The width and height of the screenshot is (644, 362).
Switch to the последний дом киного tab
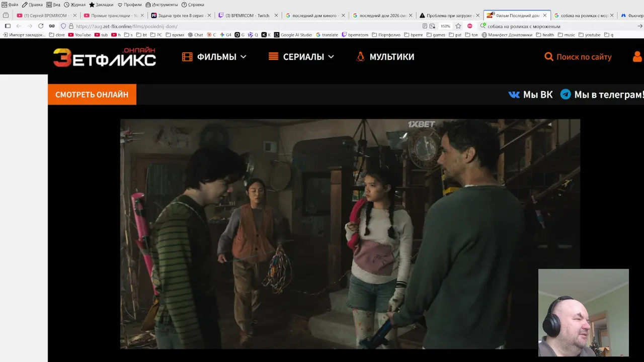click(x=315, y=16)
